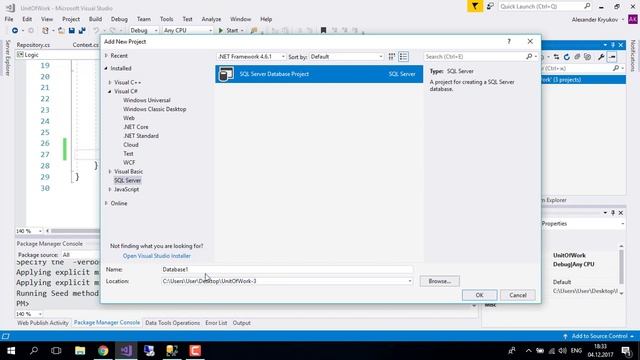This screenshot has height=360, width=640.
Task: Open Chrome from the taskbar
Action: pos(103,351)
